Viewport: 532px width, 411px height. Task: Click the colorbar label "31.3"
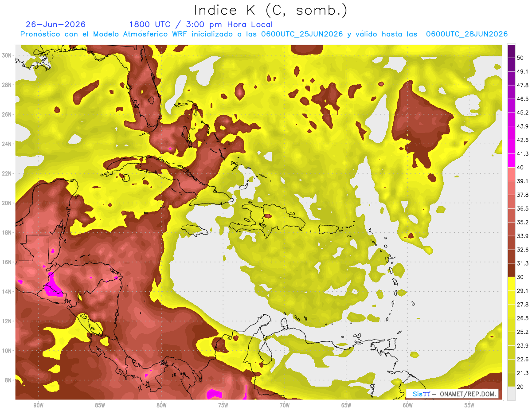pyautogui.click(x=523, y=263)
